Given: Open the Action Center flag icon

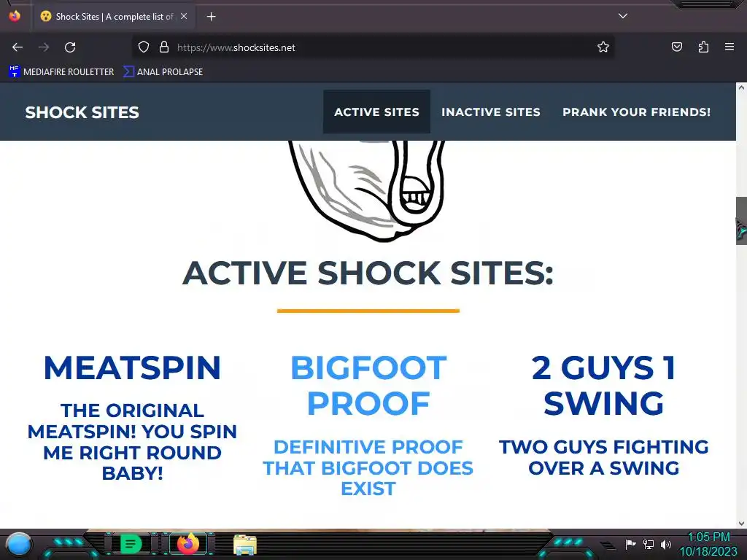Looking at the screenshot, I should tap(630, 544).
